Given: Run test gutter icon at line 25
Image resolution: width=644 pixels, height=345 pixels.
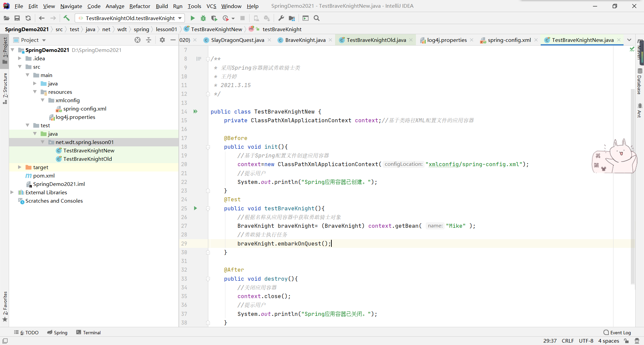Looking at the screenshot, I should (x=195, y=208).
